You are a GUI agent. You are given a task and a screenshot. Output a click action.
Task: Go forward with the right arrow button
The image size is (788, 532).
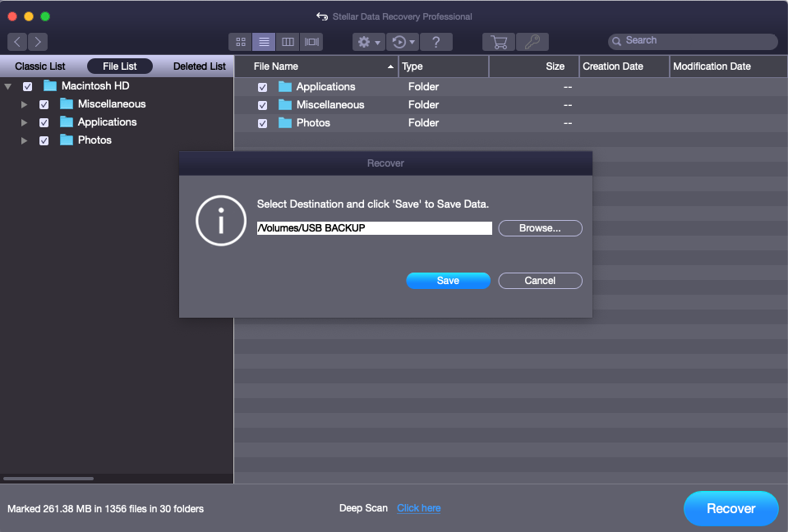point(38,42)
